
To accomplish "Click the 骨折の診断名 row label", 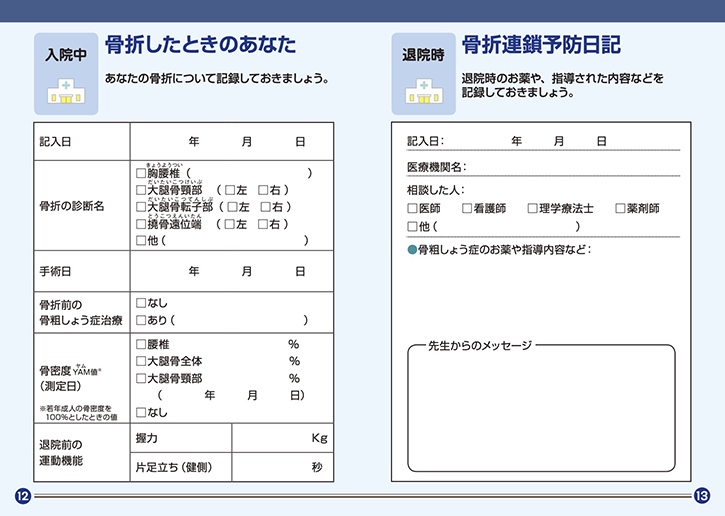I will point(72,206).
